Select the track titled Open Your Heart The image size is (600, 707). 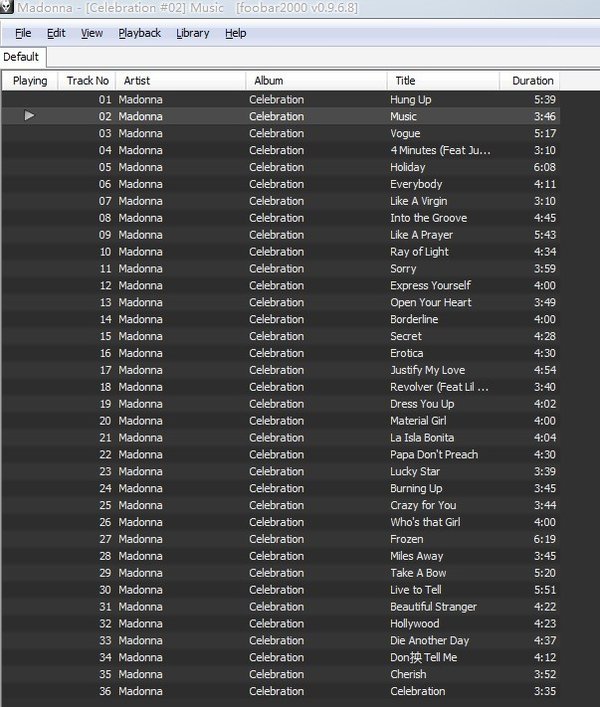pos(281,302)
